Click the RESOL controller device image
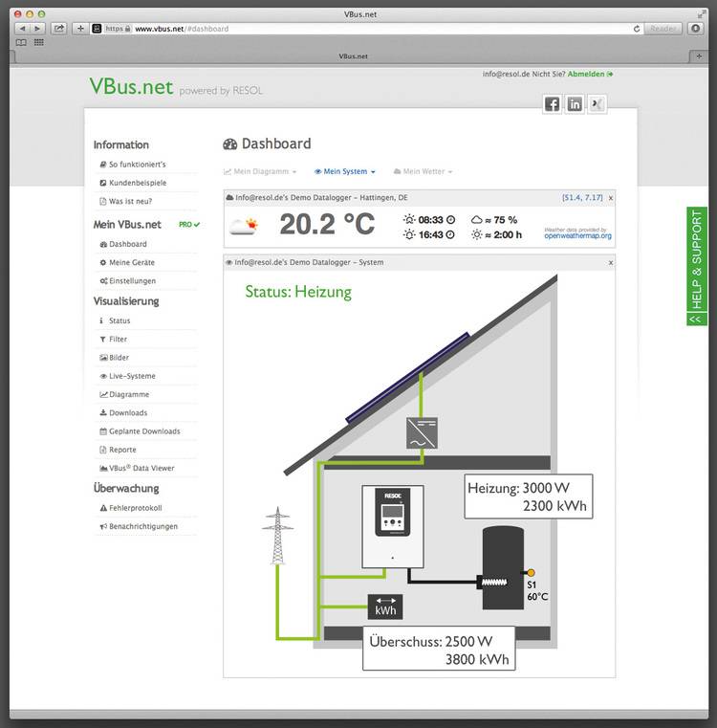 pos(392,526)
